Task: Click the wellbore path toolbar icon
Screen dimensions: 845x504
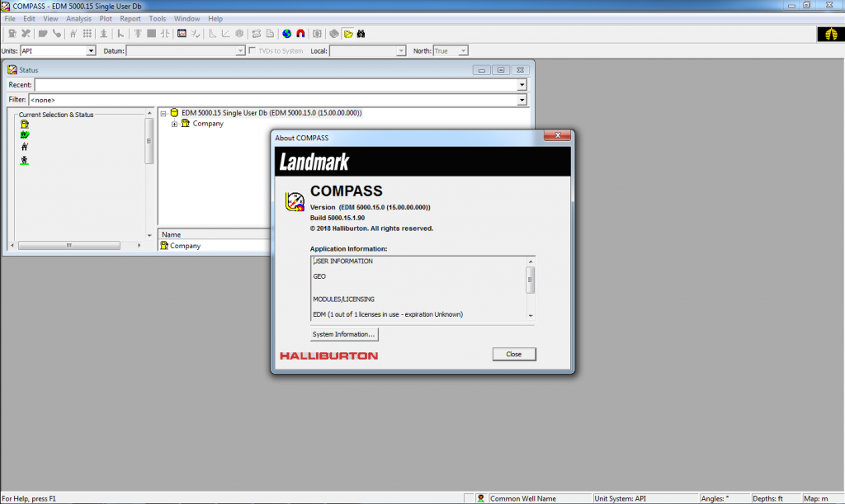Action: click(x=120, y=34)
